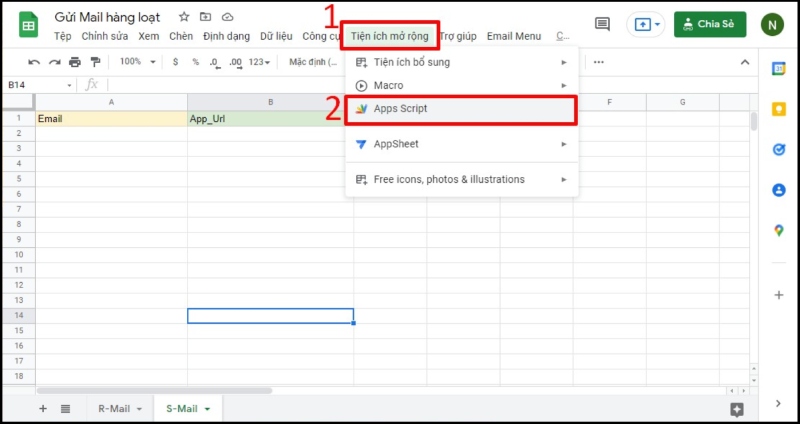Viewport: 800px width, 424px height.
Task: Star the Gửi Mail hàng loạt document
Action: tap(184, 17)
